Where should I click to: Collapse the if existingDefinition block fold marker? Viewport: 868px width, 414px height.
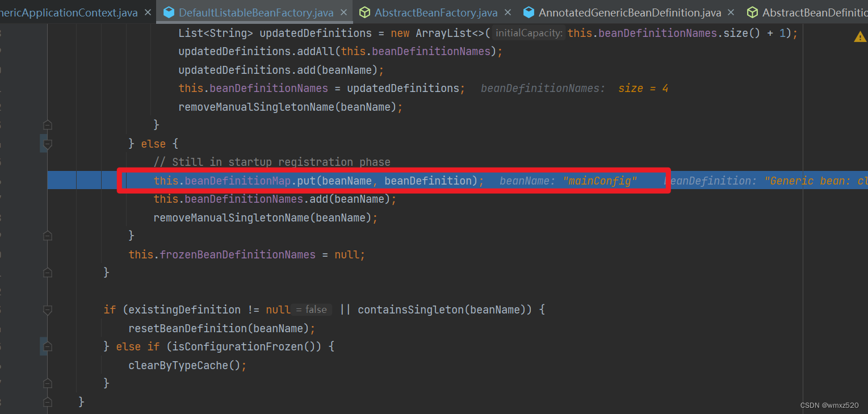click(48, 310)
